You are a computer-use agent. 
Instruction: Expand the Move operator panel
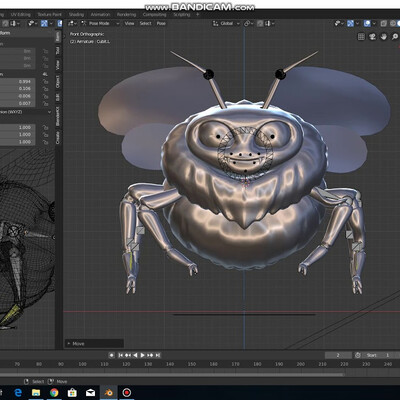click(x=94, y=343)
